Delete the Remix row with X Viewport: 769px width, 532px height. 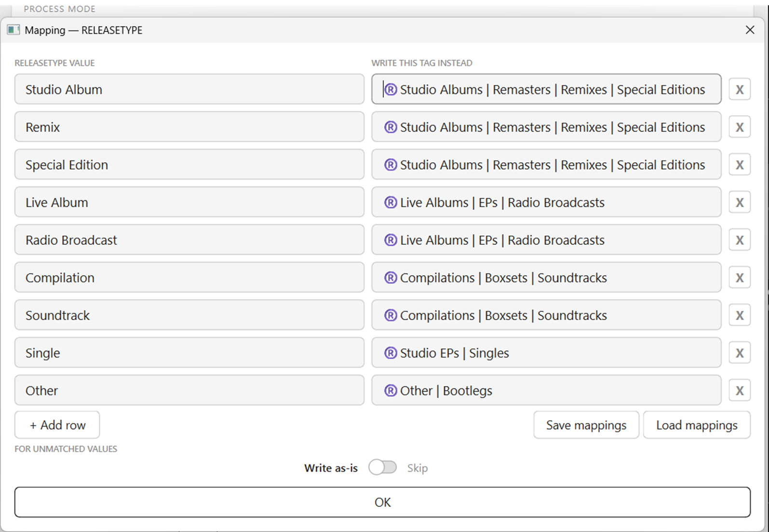pyautogui.click(x=739, y=127)
